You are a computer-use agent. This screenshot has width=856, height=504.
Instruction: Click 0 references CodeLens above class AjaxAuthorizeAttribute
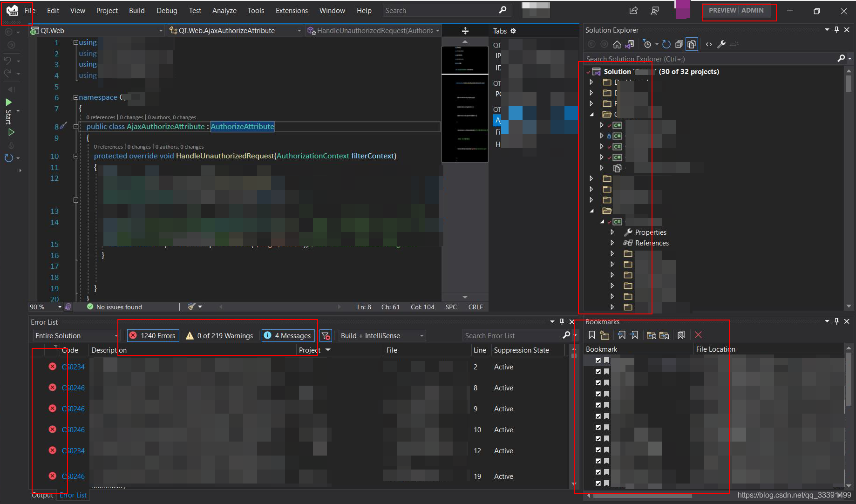click(101, 117)
